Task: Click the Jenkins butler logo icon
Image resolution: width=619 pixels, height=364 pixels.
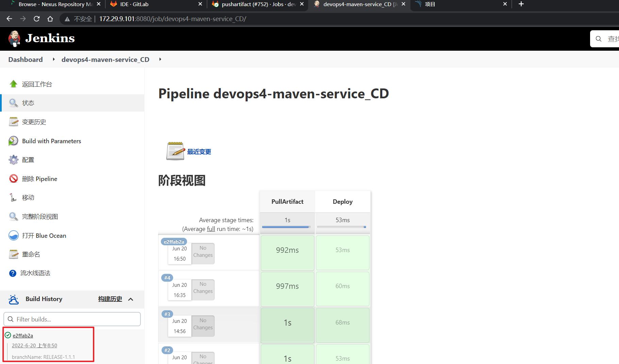Action: 14,38
